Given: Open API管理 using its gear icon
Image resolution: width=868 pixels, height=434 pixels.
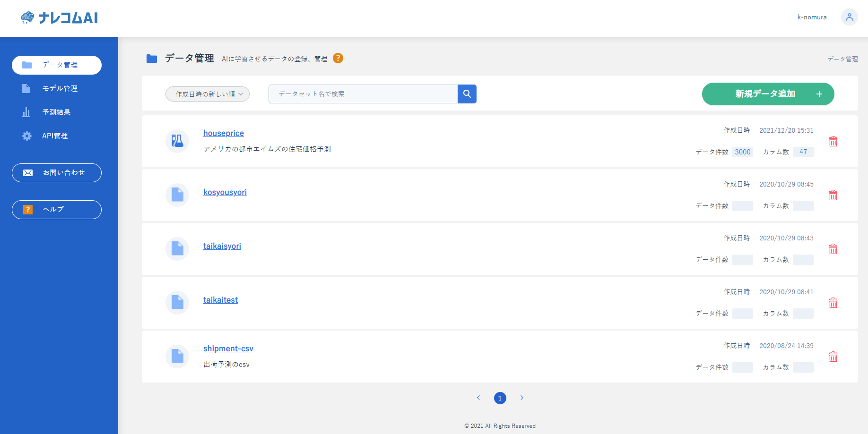Looking at the screenshot, I should pyautogui.click(x=26, y=136).
